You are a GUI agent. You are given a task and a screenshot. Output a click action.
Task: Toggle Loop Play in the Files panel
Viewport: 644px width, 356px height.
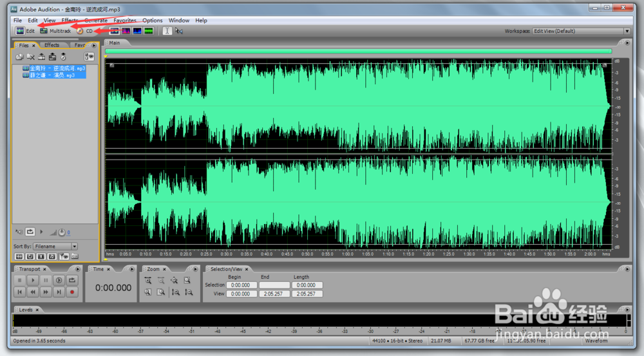tap(30, 232)
